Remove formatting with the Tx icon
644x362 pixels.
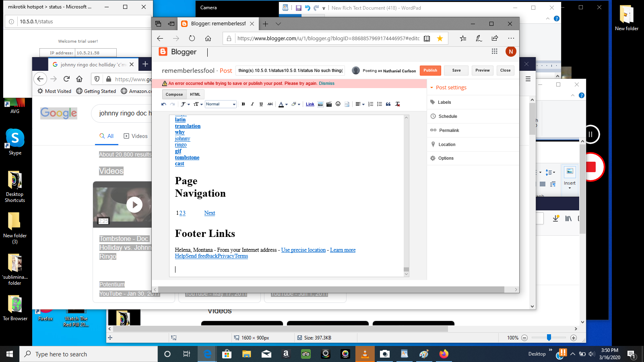(398, 104)
